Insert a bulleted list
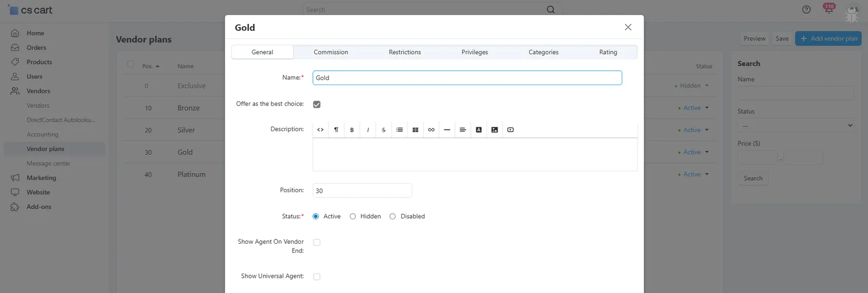 coord(399,130)
